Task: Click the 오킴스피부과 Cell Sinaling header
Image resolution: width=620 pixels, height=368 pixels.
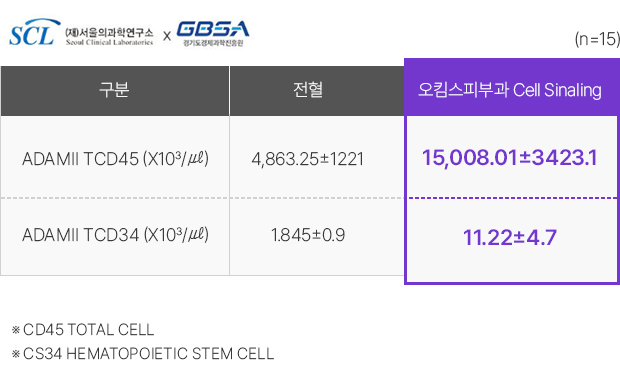Action: point(510,90)
